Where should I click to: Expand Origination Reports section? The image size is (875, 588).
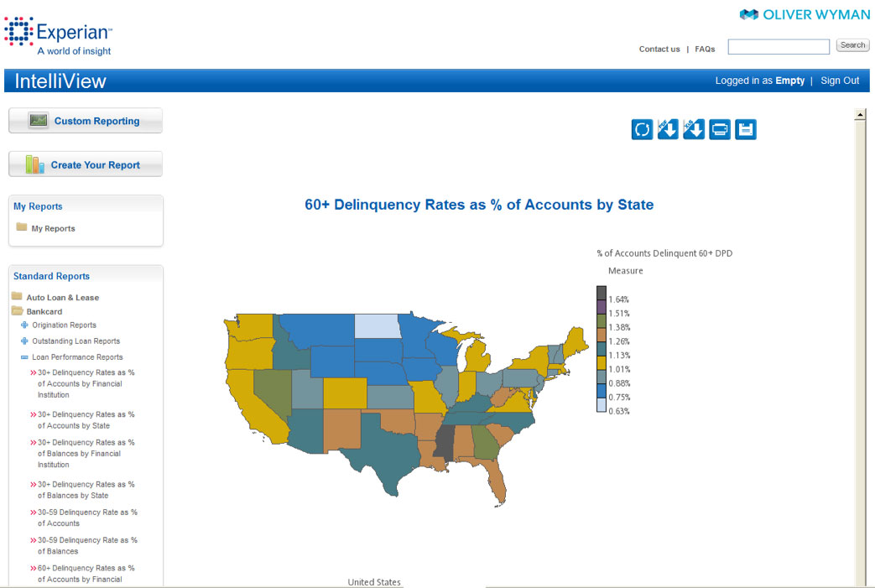pyautogui.click(x=24, y=325)
